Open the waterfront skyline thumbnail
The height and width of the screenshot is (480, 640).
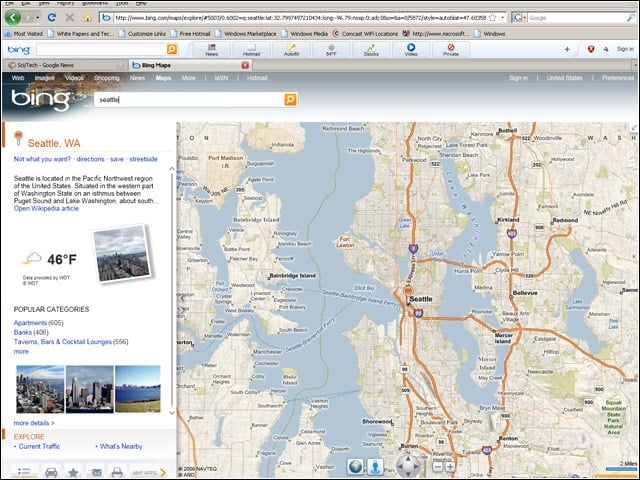point(138,389)
